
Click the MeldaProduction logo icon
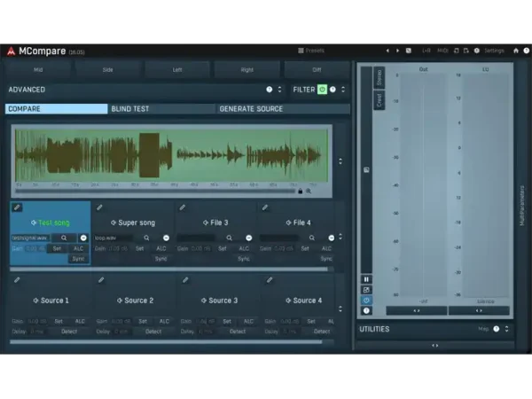(12, 51)
